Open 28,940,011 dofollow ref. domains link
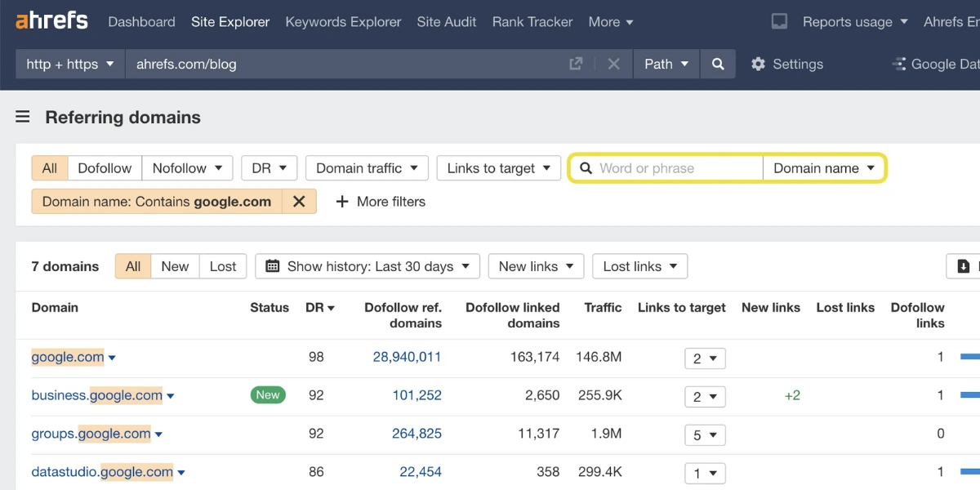Viewport: 980px width, 490px height. click(x=407, y=357)
